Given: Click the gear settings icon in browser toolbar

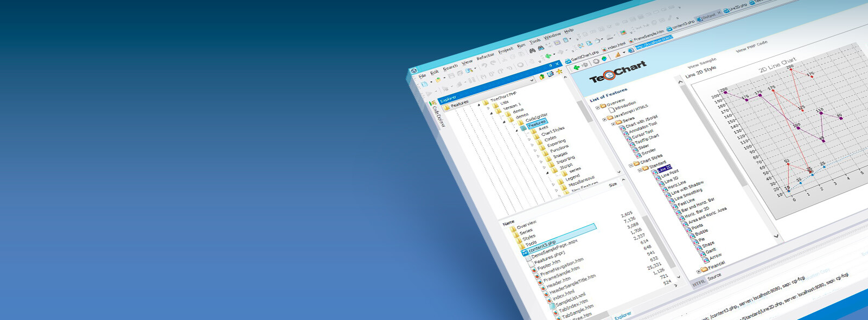Looking at the screenshot, I should 595,61.
